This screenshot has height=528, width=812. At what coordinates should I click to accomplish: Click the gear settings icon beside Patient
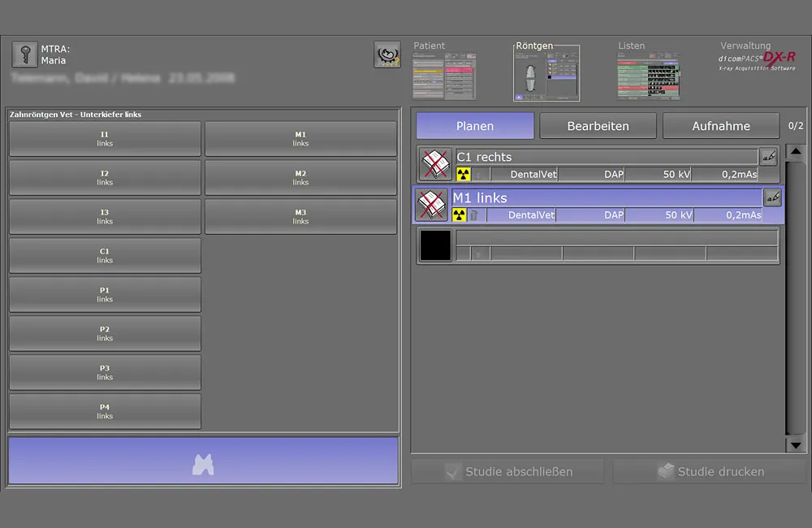(x=387, y=54)
